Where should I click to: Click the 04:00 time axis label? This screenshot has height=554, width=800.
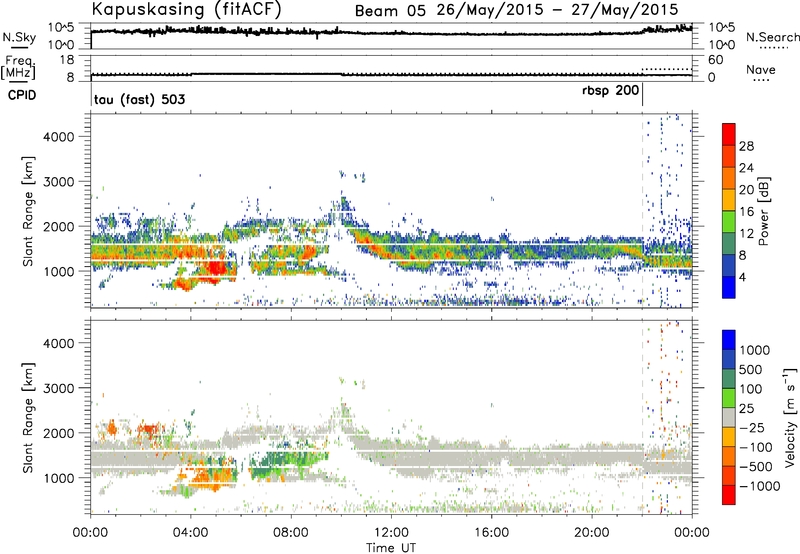(x=191, y=533)
